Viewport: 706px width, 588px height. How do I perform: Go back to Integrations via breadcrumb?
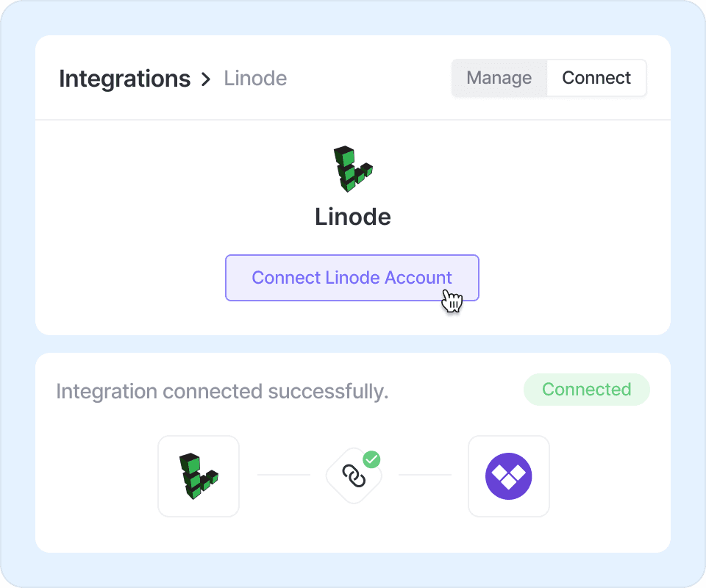pos(124,79)
